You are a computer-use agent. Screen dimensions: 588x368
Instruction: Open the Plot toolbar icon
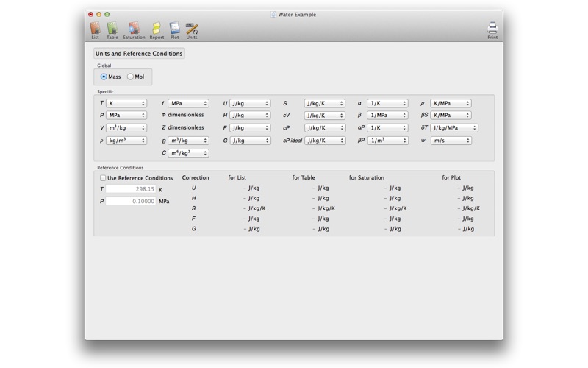tap(175, 30)
